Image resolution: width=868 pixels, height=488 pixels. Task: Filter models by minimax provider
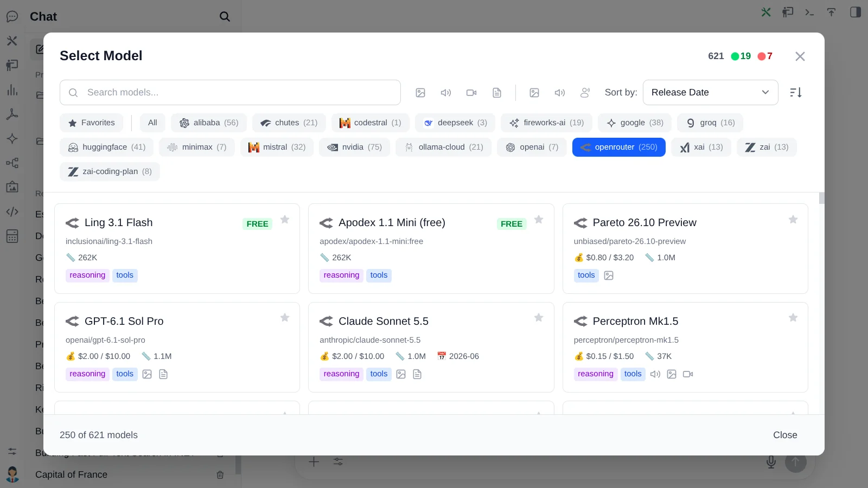tap(197, 147)
